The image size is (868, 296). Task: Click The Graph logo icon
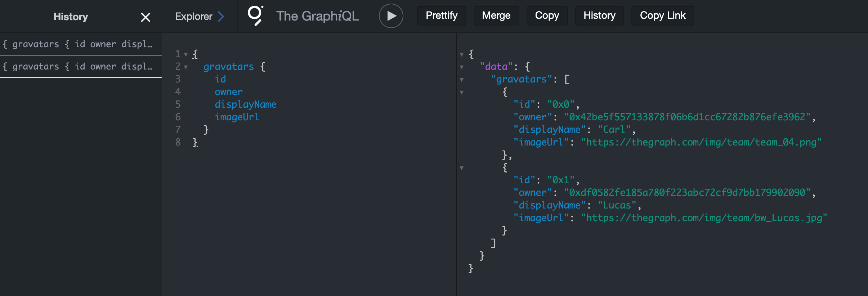point(256,15)
